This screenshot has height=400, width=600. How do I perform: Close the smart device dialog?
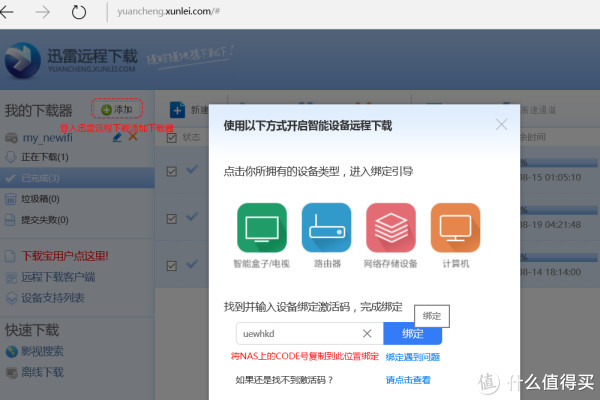coord(501,124)
